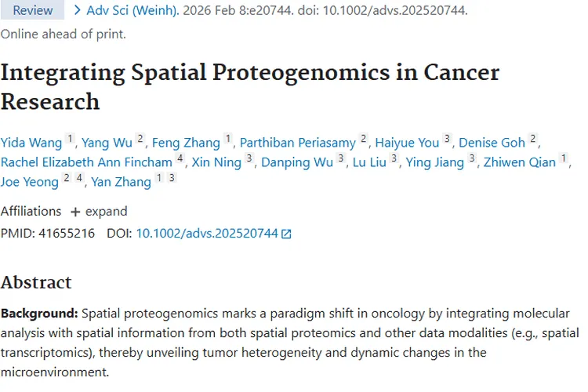Image resolution: width=588 pixels, height=392 pixels.
Task: Click author name Yang Wu
Action: (x=107, y=142)
